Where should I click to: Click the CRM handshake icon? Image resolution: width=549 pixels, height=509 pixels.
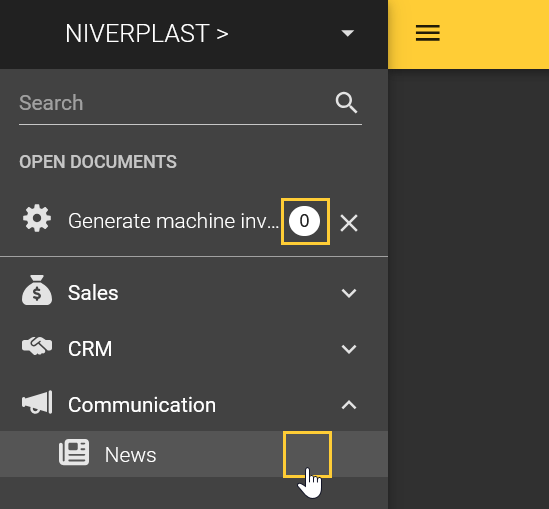tap(37, 346)
